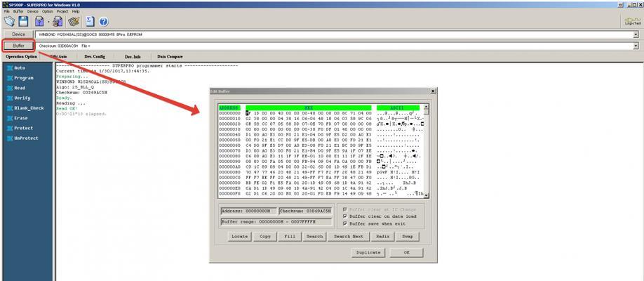Click the LogicTest icon at top right
Viewport: 644px width, 281px height.
click(633, 22)
